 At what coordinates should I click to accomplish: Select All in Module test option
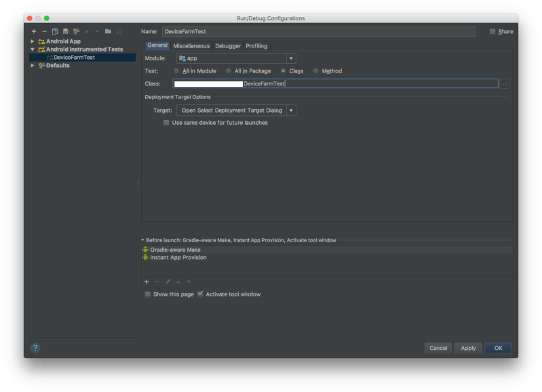[176, 71]
